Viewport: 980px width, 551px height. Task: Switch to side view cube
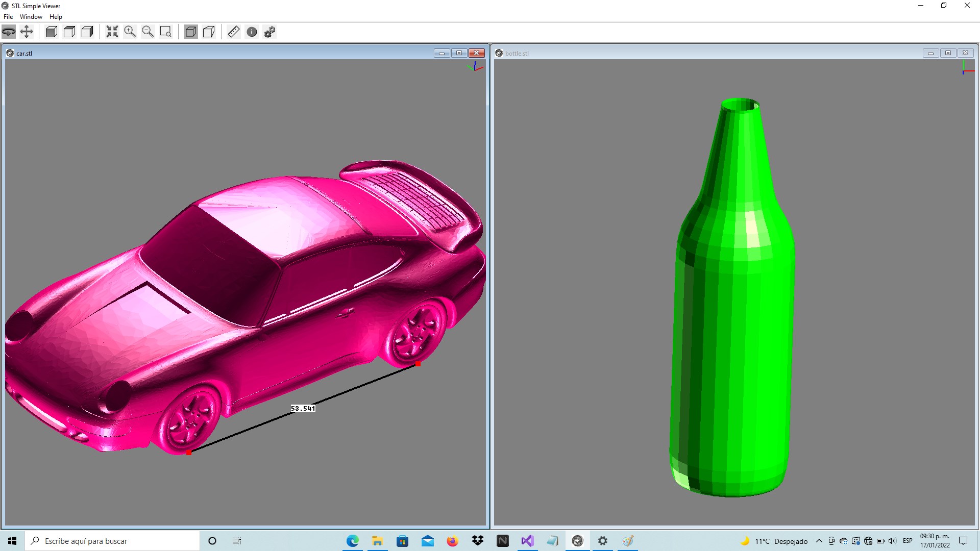[x=87, y=32]
